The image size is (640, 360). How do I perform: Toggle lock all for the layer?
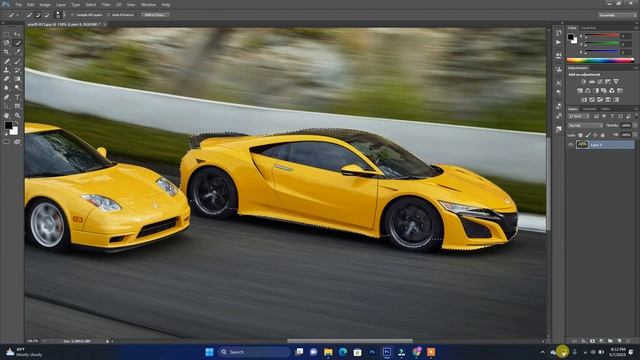click(x=602, y=135)
